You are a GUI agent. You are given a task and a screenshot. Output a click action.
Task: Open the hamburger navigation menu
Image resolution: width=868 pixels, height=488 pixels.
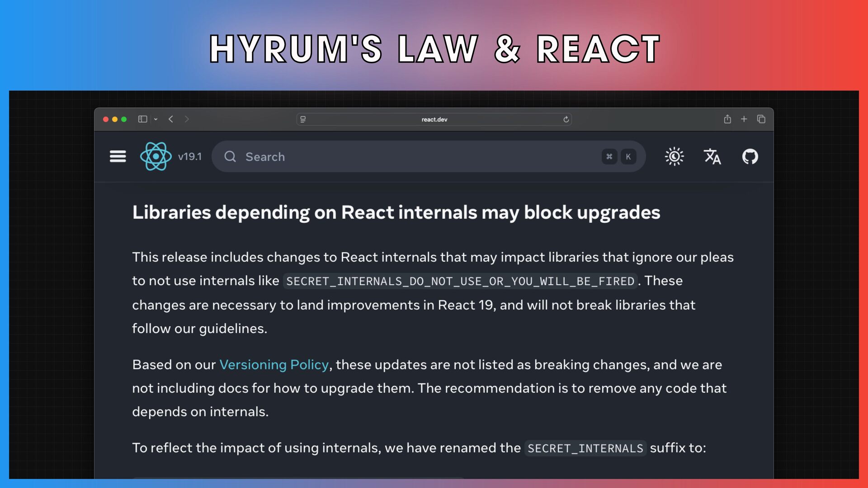click(118, 156)
